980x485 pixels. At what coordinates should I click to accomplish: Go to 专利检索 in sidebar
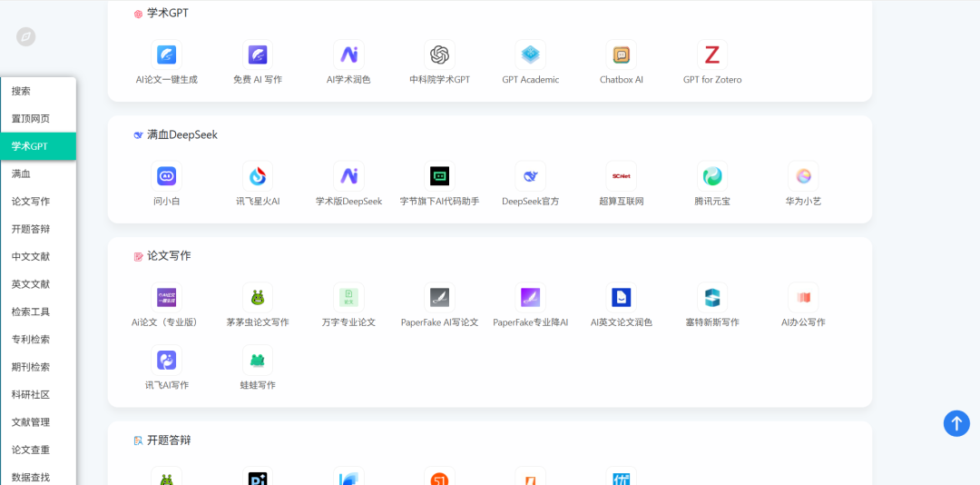[31, 340]
